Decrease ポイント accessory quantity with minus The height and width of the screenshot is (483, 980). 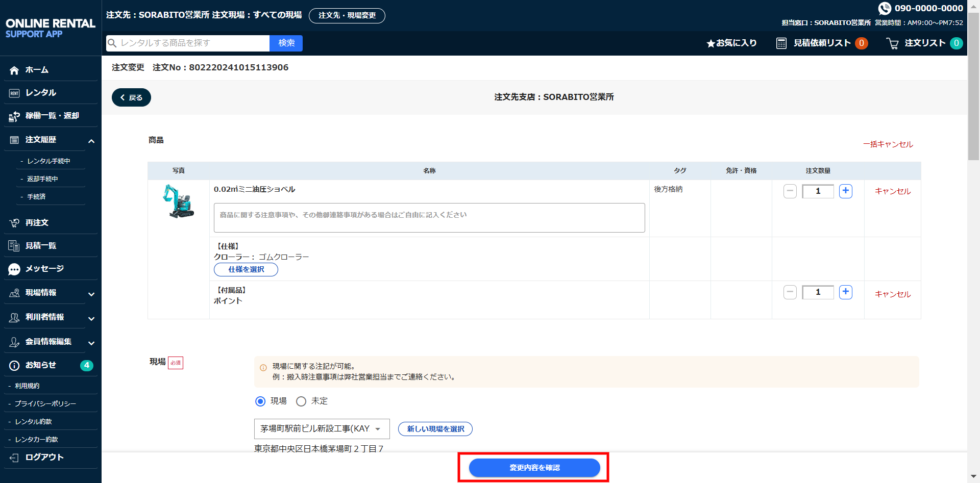(x=790, y=292)
